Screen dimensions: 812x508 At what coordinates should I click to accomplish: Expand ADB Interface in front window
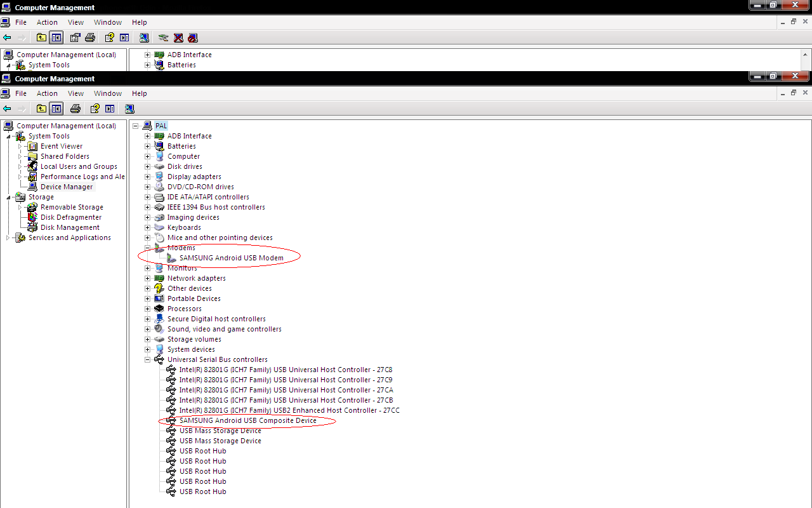(x=148, y=136)
